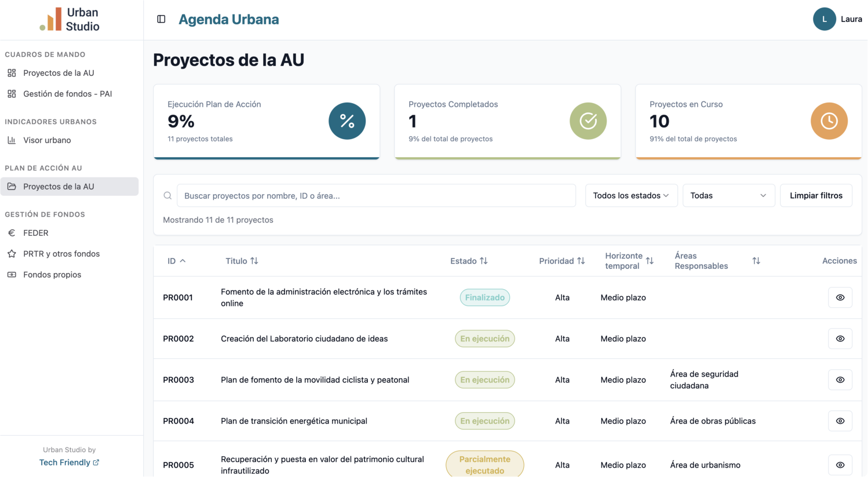Click the percent icon on Ejecución card
The height and width of the screenshot is (477, 868).
click(x=347, y=121)
